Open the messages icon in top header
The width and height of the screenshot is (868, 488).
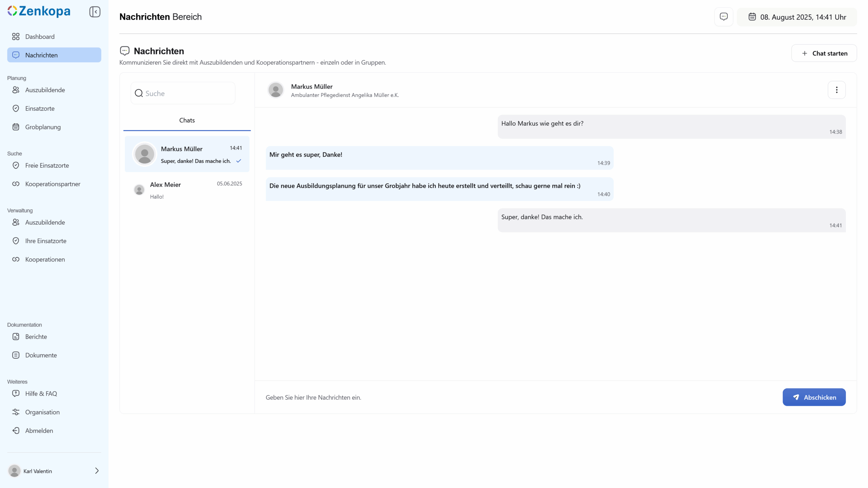pos(724,17)
